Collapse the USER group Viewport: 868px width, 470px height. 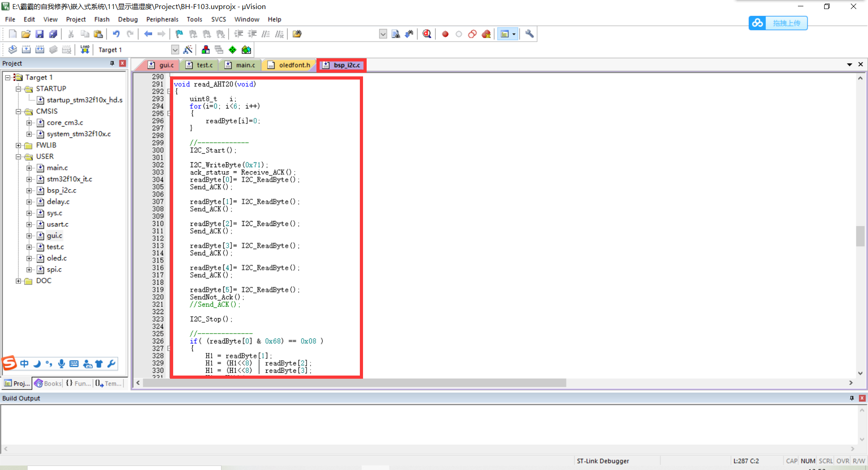click(19, 156)
